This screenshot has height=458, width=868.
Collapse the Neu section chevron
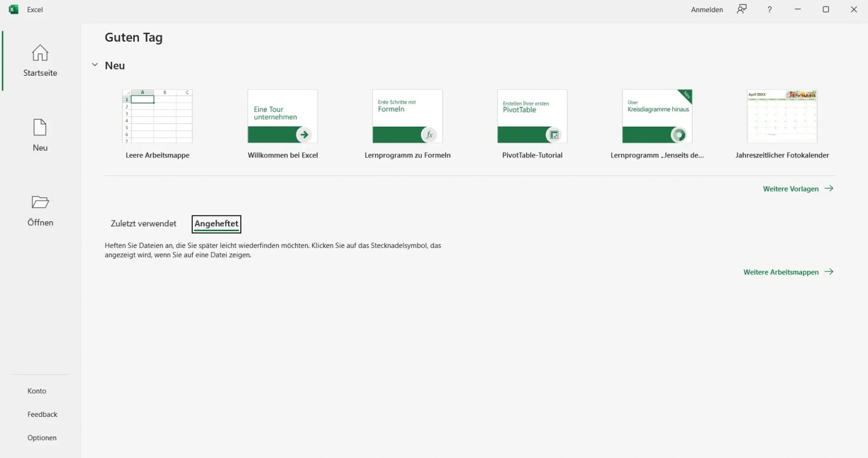tap(95, 65)
